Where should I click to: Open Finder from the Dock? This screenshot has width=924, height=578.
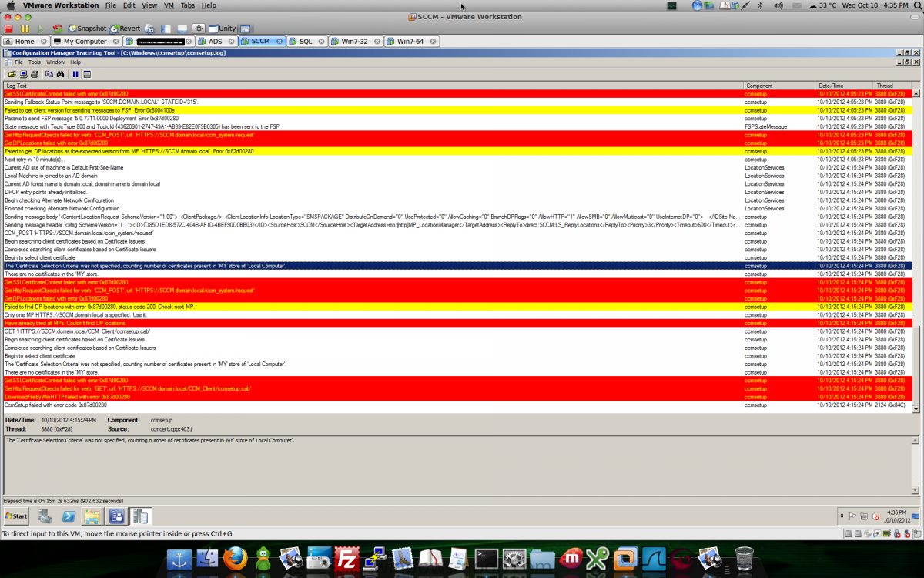click(207, 558)
